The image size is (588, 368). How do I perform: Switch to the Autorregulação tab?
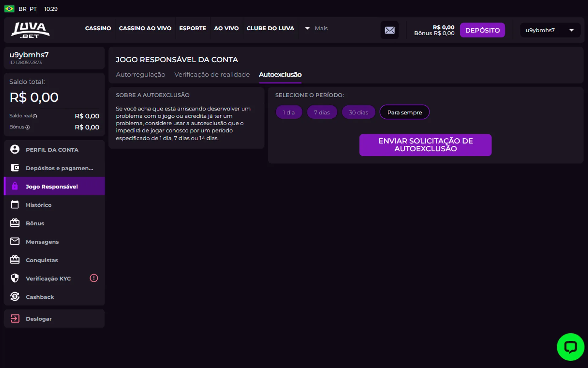140,74
